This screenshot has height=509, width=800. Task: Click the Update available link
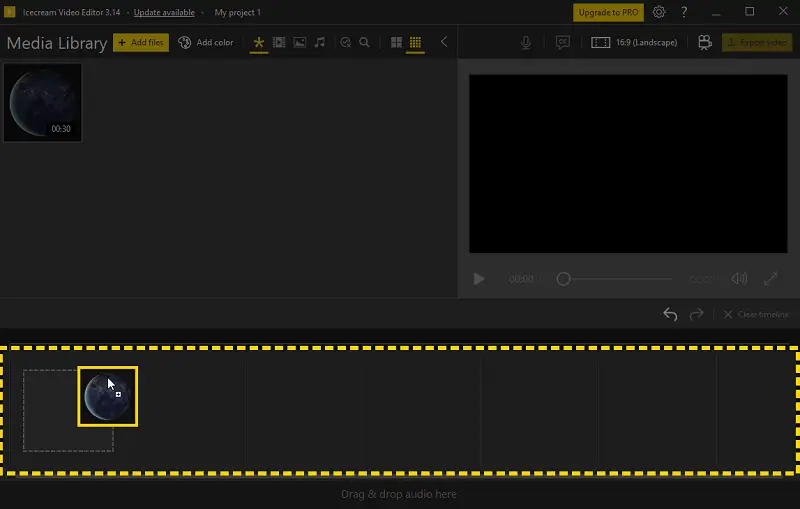[x=164, y=12]
